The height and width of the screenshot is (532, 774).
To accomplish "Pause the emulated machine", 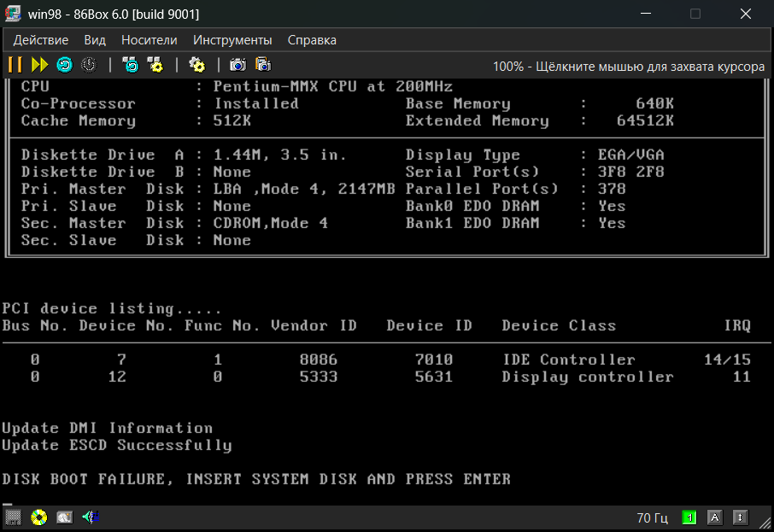I will click(x=15, y=65).
